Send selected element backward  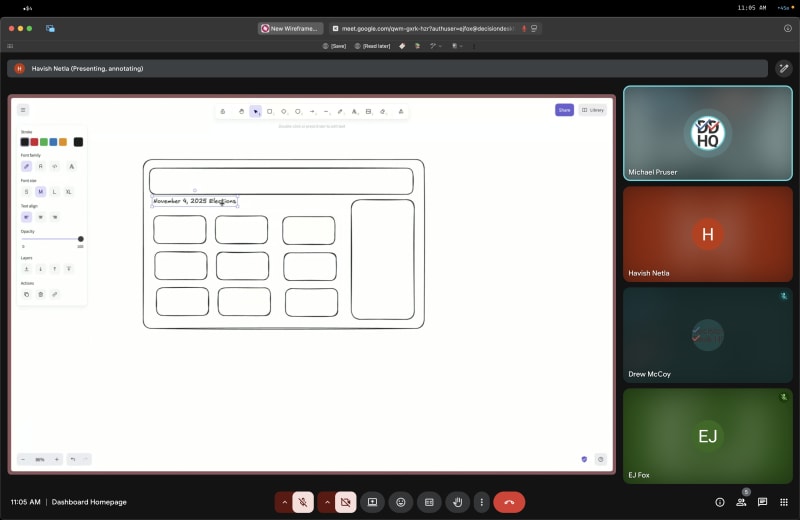pos(41,269)
